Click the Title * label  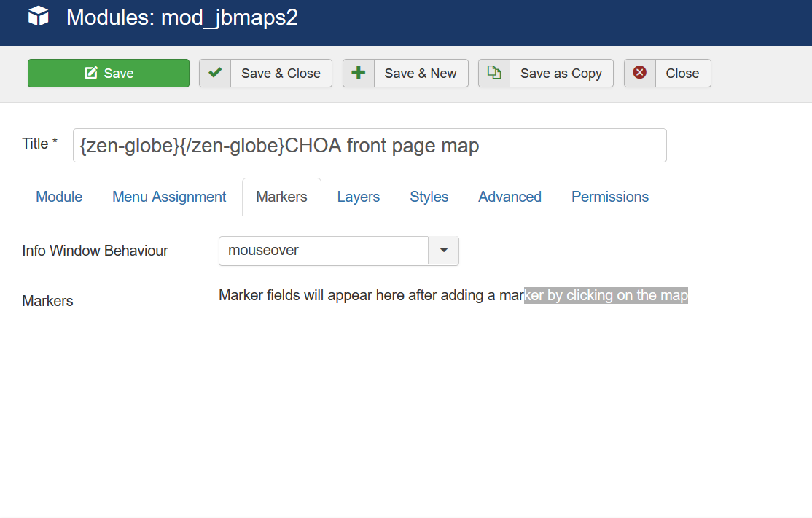click(40, 144)
